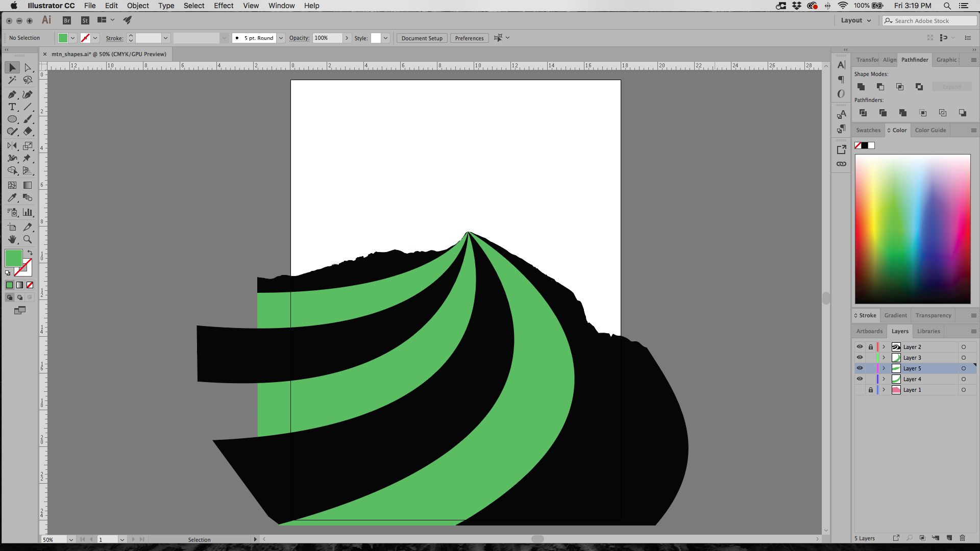Hide Layer 2 with its eye icon
The height and width of the screenshot is (551, 980).
pos(860,347)
